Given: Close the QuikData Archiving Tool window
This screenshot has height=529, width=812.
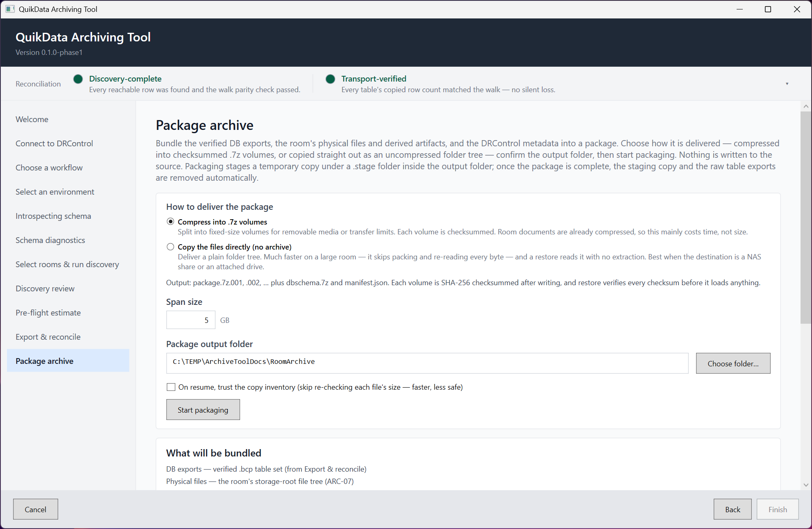Looking at the screenshot, I should [797, 9].
